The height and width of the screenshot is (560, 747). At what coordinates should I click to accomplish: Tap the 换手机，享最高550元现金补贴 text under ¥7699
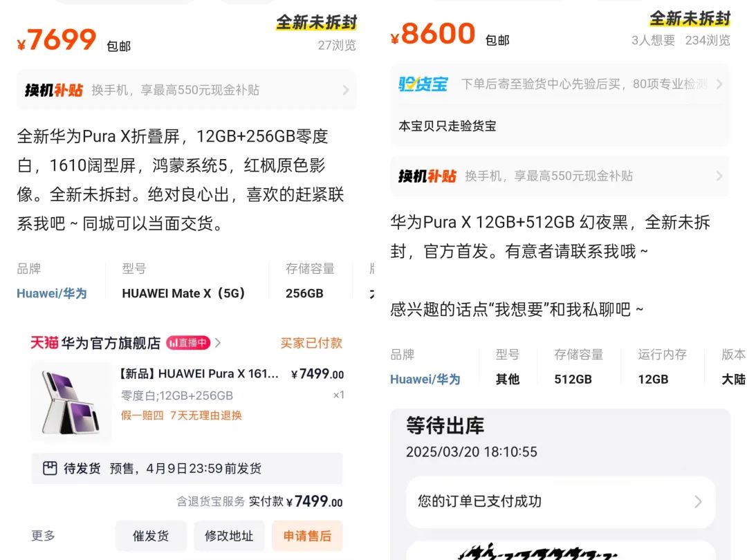175,90
